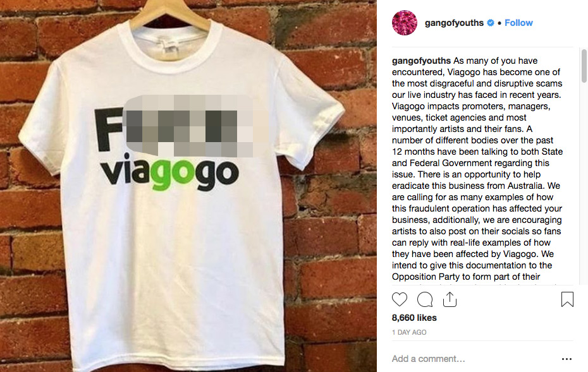This screenshot has width=588, height=372.
Task: View the 8,660 likes list
Action: point(414,318)
